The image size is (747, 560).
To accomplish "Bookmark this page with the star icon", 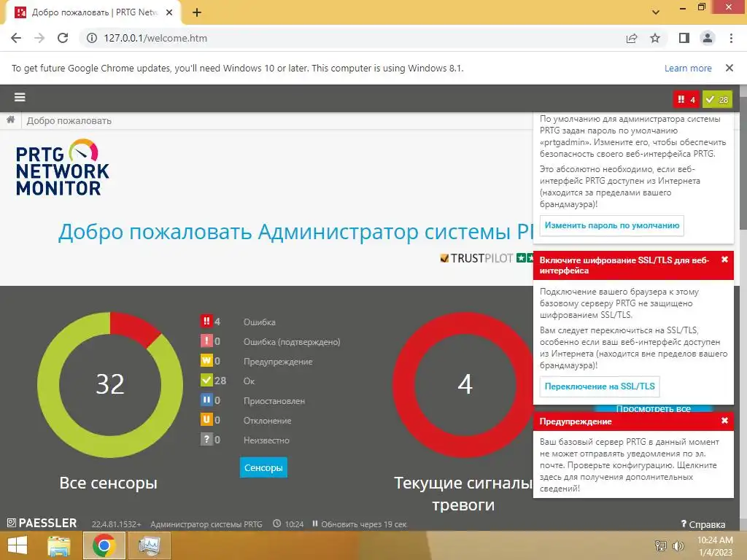I will [x=655, y=38].
